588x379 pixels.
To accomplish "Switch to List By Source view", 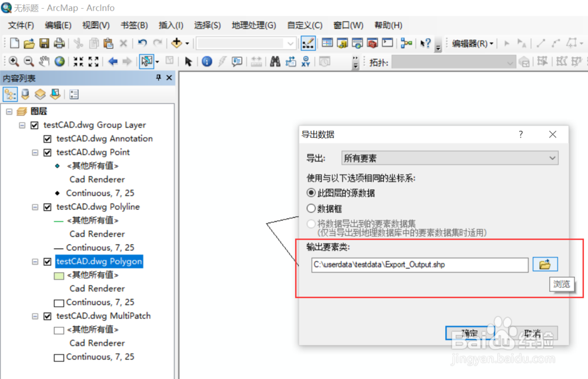I will pyautogui.click(x=25, y=94).
